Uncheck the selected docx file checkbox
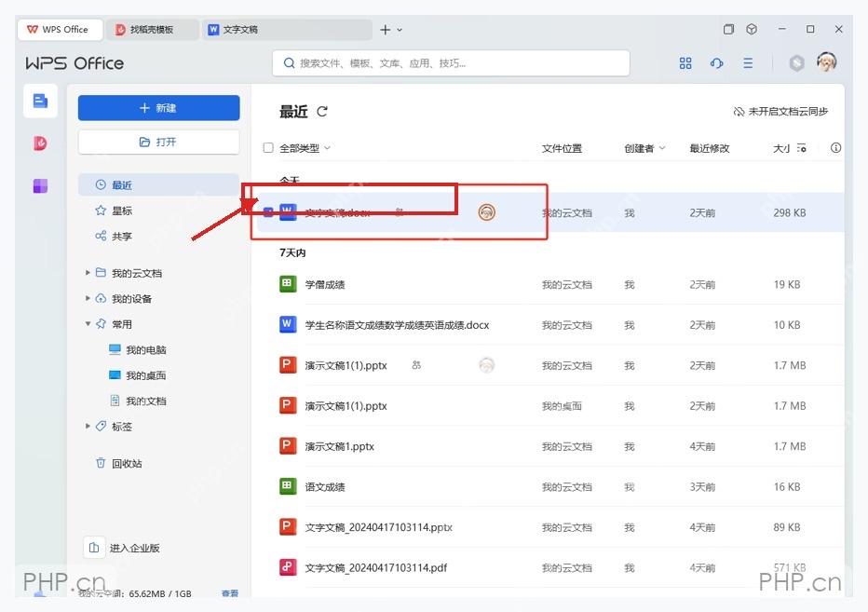This screenshot has height=612, width=868. (x=268, y=212)
